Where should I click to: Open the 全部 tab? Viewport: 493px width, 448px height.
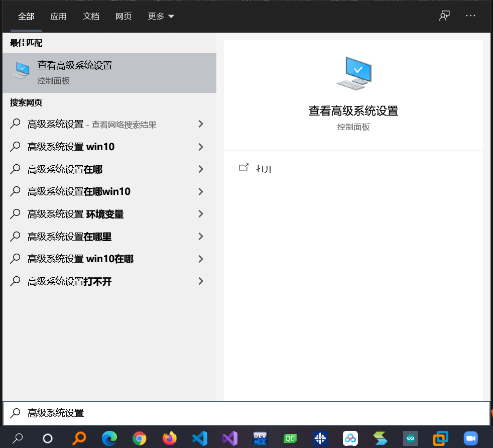coord(26,17)
